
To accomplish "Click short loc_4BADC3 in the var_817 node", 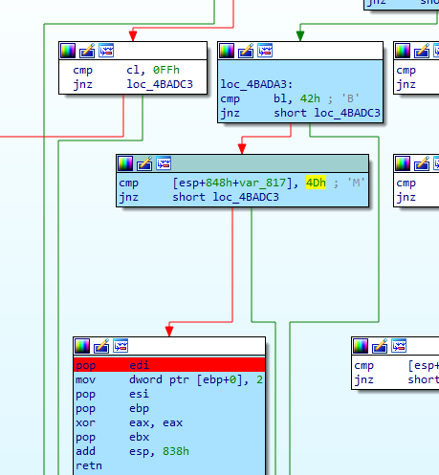I will click(x=225, y=197).
